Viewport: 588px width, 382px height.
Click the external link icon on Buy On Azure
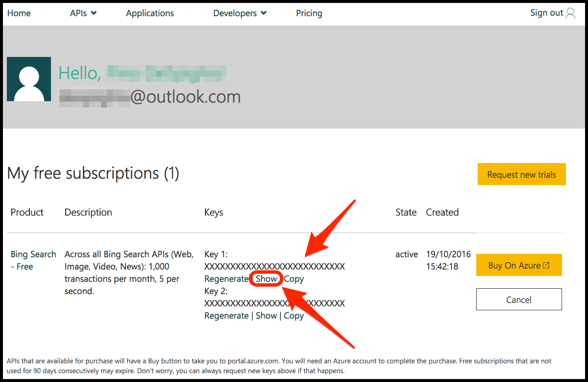pos(546,265)
